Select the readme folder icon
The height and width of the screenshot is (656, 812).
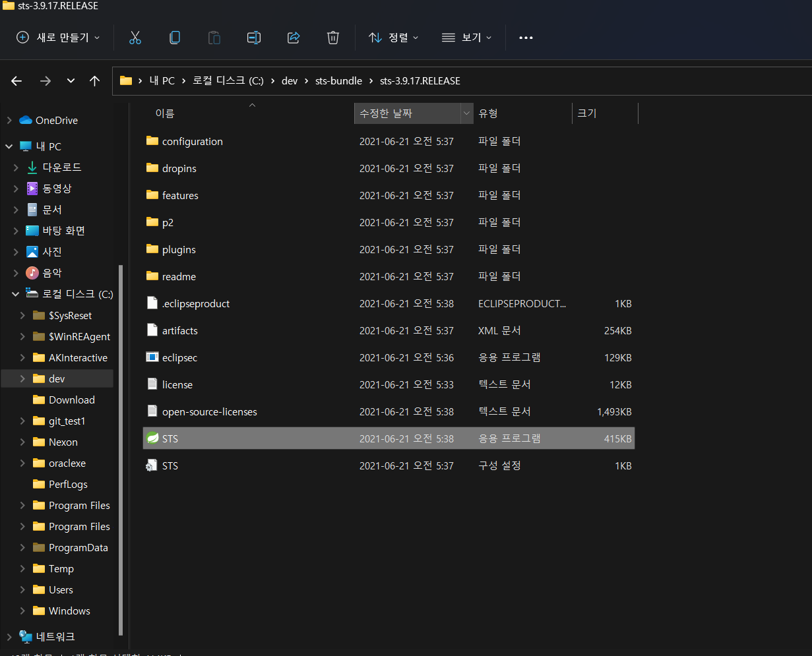pyautogui.click(x=152, y=276)
